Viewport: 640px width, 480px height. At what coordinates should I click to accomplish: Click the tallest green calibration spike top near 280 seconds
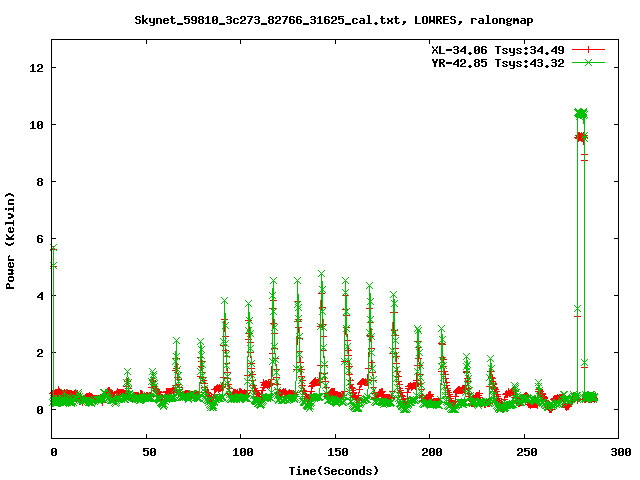coord(580,113)
